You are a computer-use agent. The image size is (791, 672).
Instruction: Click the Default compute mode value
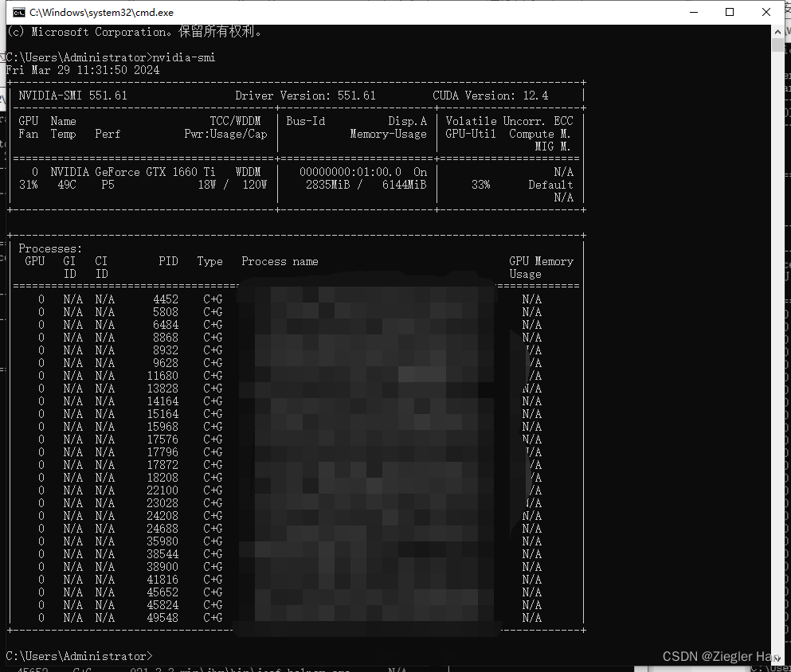[550, 185]
